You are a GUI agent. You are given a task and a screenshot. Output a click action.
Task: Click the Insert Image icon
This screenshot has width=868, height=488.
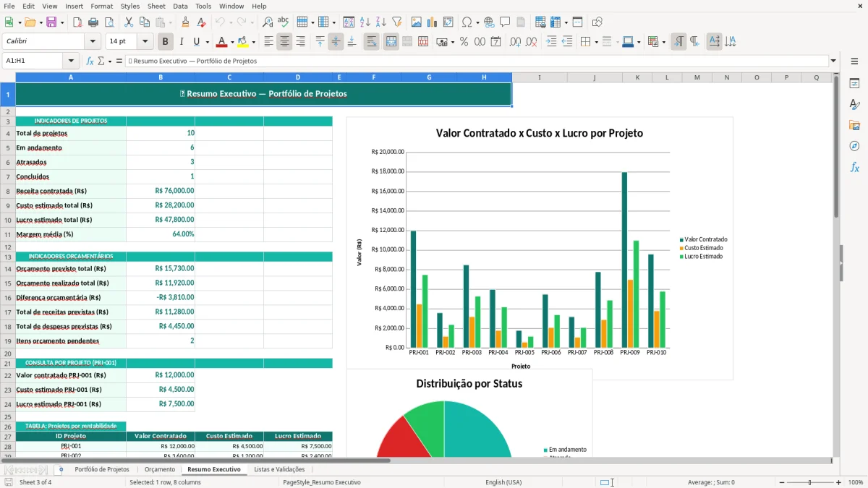(417, 22)
